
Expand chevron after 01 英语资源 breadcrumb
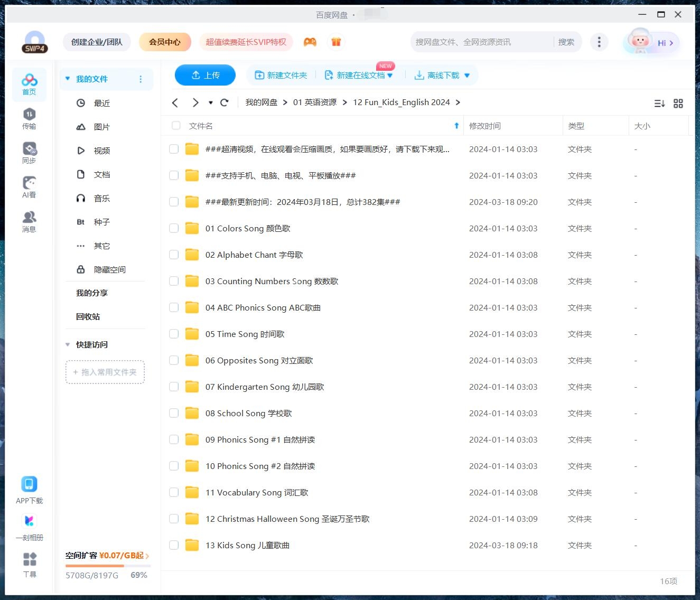coord(345,102)
